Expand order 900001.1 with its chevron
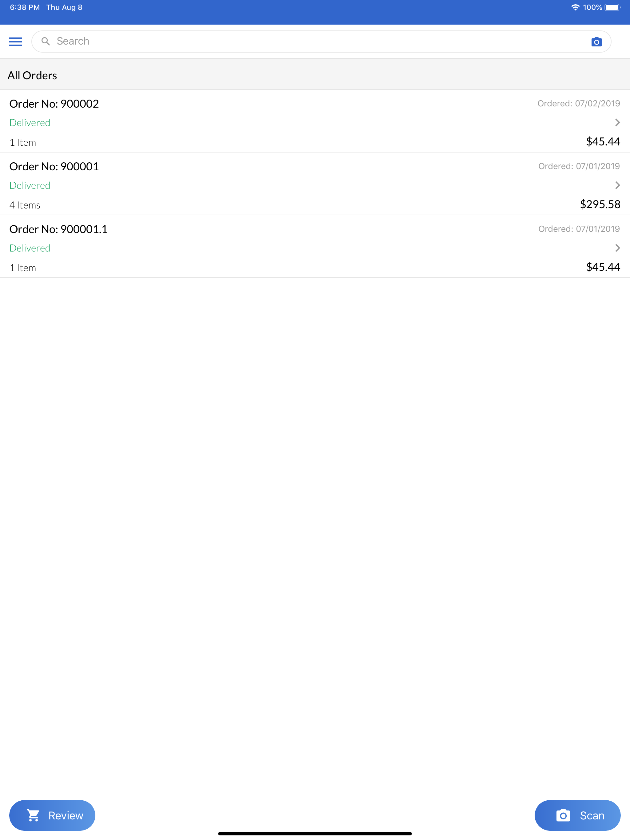This screenshot has width=630, height=840. click(x=617, y=248)
